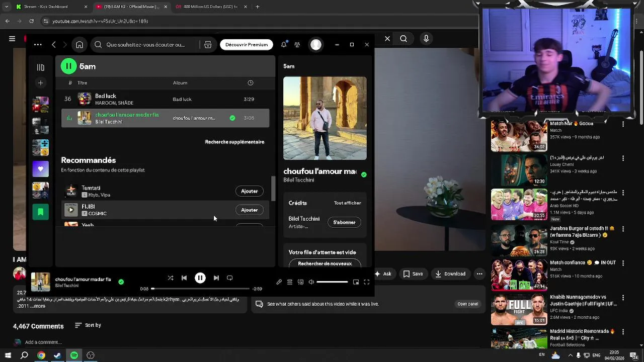The width and height of the screenshot is (644, 362).
Task: Enter Spotify full screen mode
Action: tap(367, 282)
